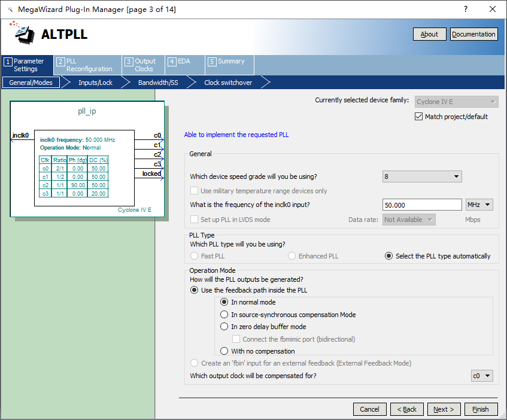This screenshot has height=420, width=507.
Task: Click the Cancel button
Action: pyautogui.click(x=369, y=409)
